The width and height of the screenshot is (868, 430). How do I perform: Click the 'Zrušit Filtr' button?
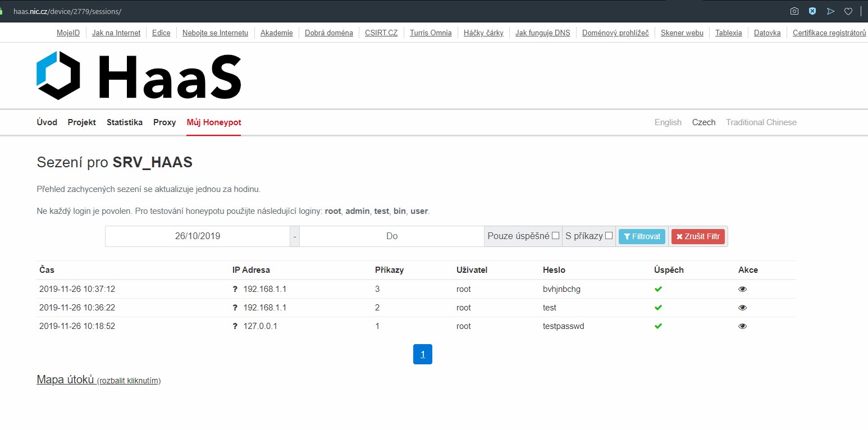698,236
